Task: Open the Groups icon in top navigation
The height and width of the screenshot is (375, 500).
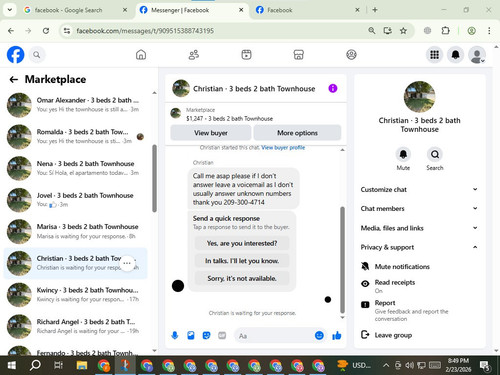Action: coord(351,55)
